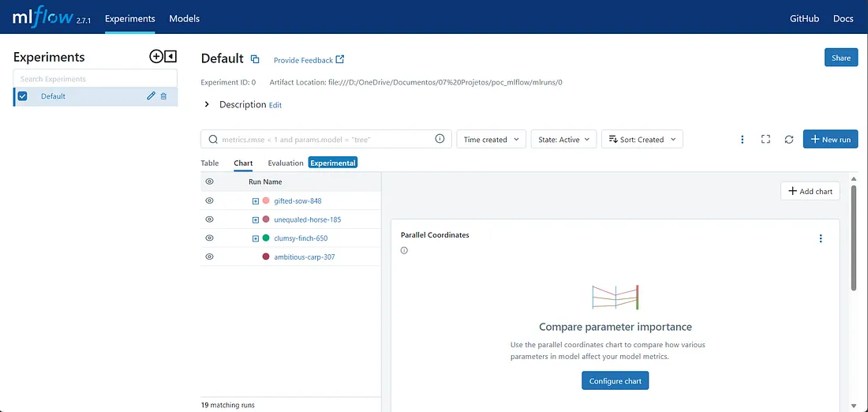
Task: Click the Add chart button
Action: tap(810, 191)
